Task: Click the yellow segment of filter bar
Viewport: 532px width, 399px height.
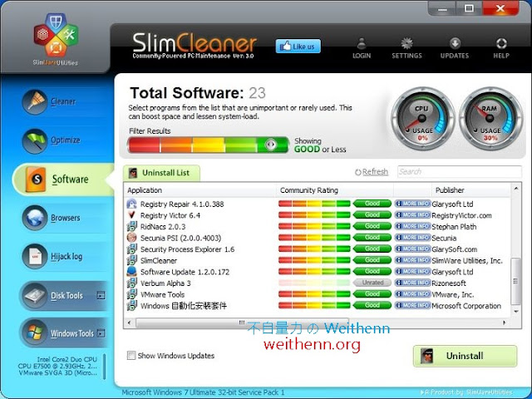Action: click(209, 145)
